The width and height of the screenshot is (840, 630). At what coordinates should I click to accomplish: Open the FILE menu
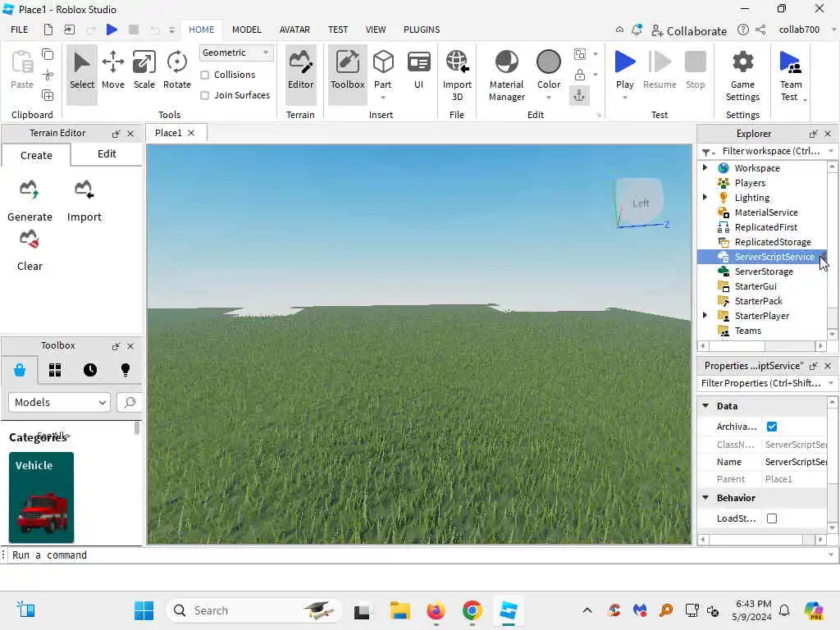[x=20, y=30]
